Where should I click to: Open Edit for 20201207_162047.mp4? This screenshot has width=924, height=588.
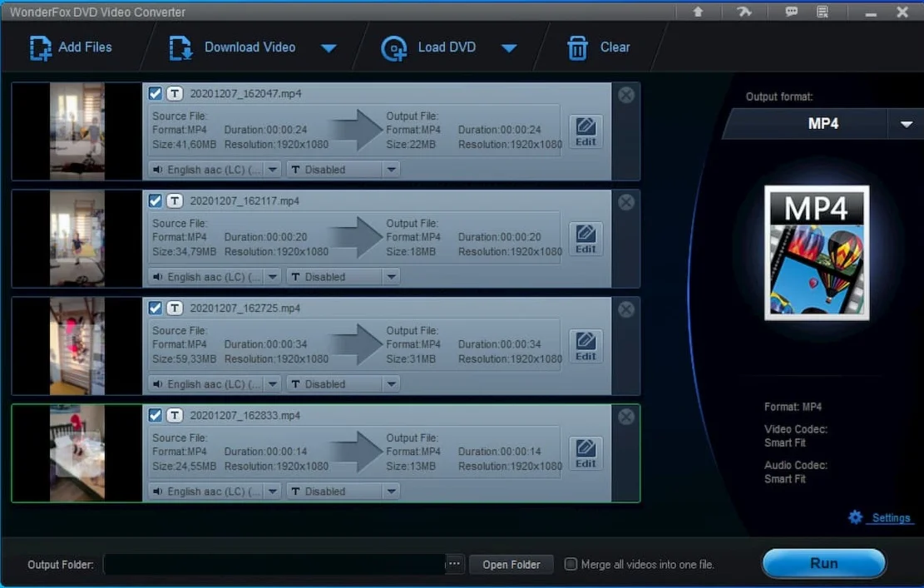(586, 131)
